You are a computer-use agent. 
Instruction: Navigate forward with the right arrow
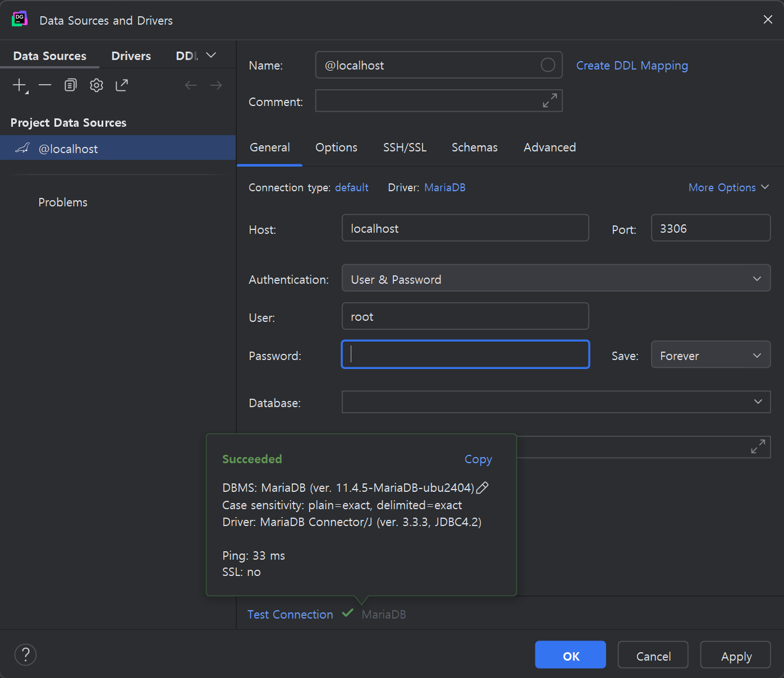pos(216,85)
